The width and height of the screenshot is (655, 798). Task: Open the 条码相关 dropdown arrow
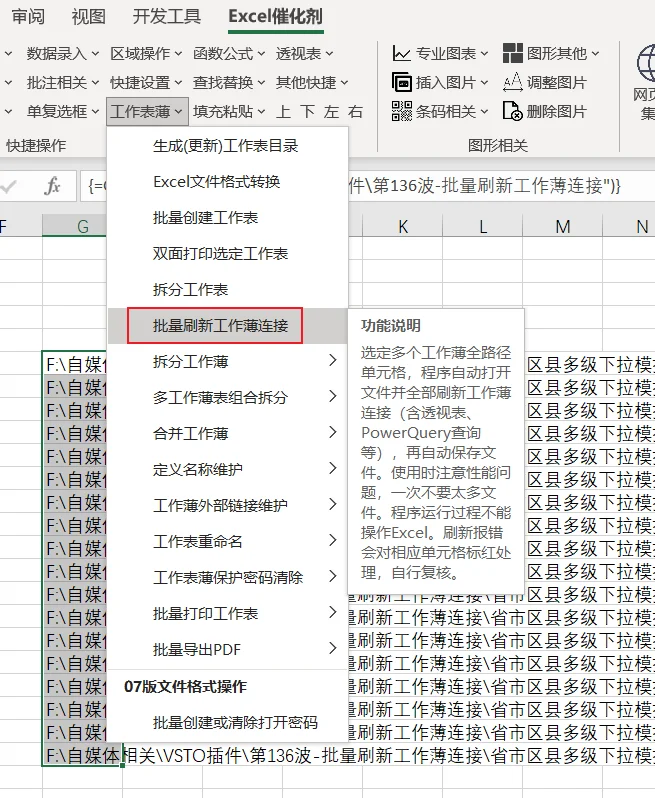[x=484, y=111]
